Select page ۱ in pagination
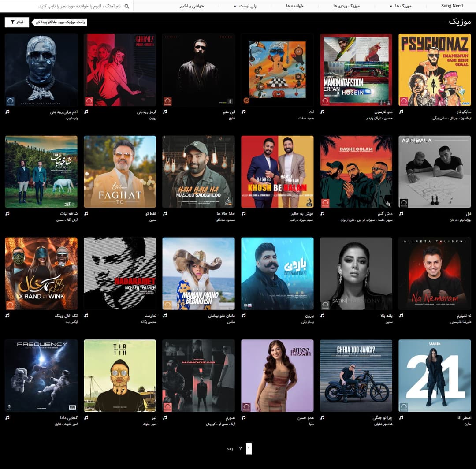 (249, 449)
